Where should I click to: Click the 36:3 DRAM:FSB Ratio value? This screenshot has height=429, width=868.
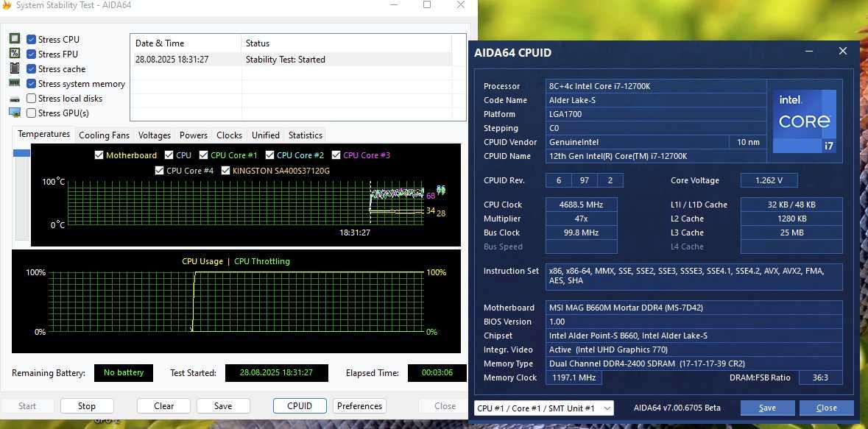tap(820, 377)
